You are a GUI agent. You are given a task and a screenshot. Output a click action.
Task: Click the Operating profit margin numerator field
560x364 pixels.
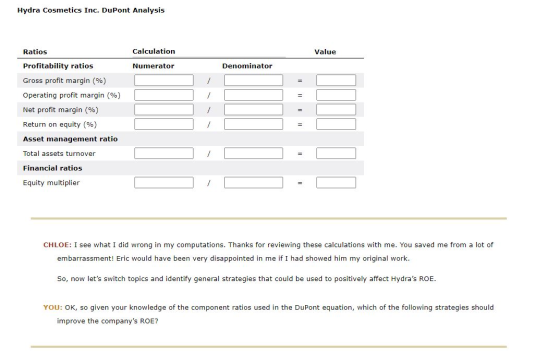(164, 95)
